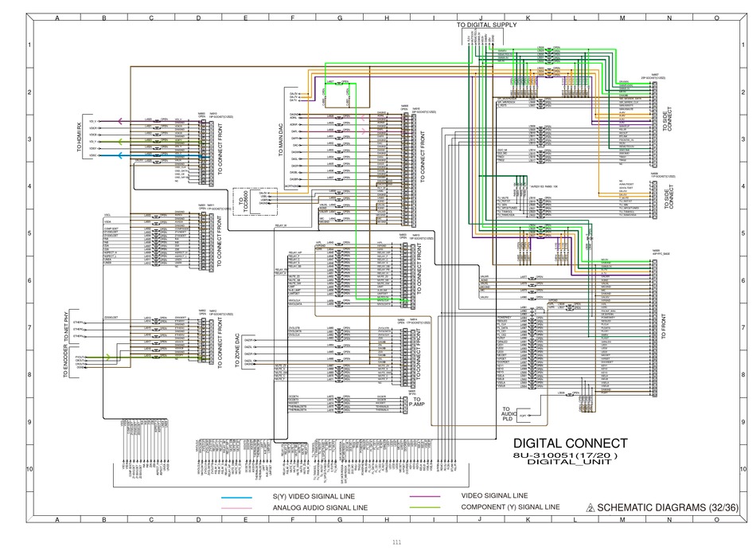Click 'ANALOG AUDIO SIGNAL LINE' legend text

(320, 508)
